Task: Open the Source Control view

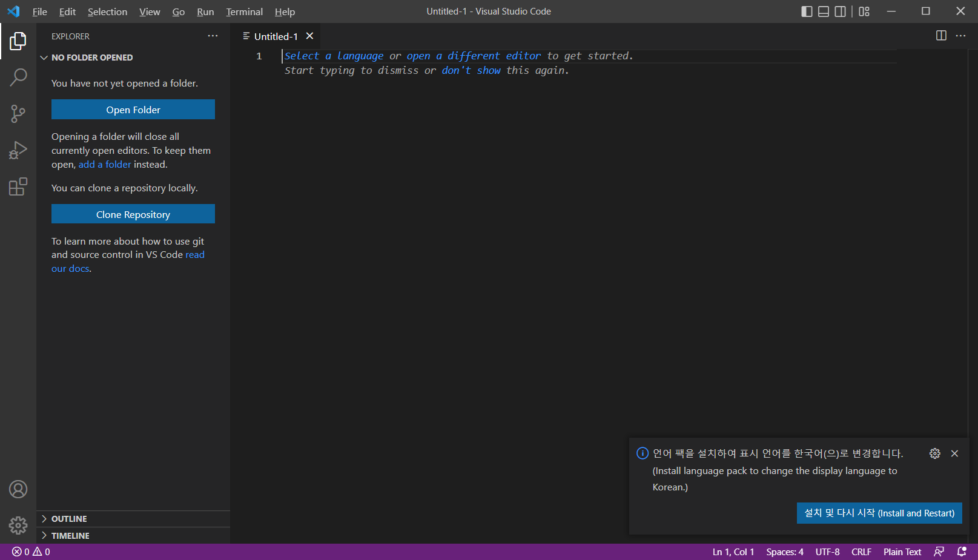Action: tap(18, 113)
